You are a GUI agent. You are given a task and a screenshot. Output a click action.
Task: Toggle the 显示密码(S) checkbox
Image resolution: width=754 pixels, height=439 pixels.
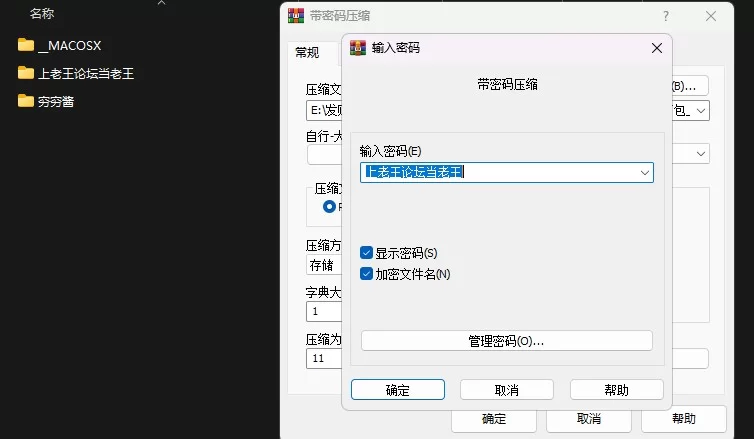[x=366, y=253]
